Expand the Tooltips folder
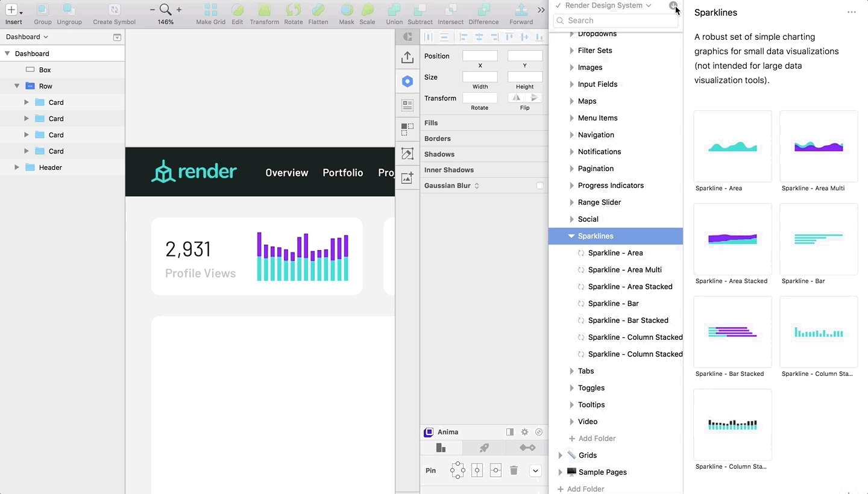Screen dimensions: 868x494 click(x=571, y=405)
